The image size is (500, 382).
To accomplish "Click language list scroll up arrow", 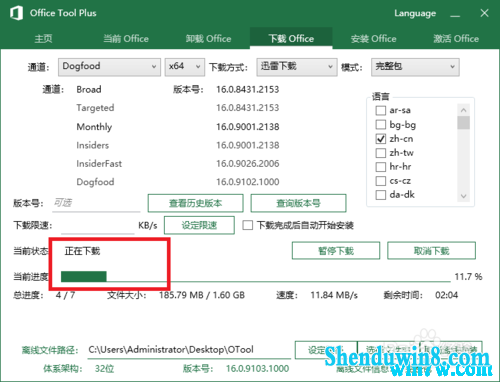I will (463, 110).
